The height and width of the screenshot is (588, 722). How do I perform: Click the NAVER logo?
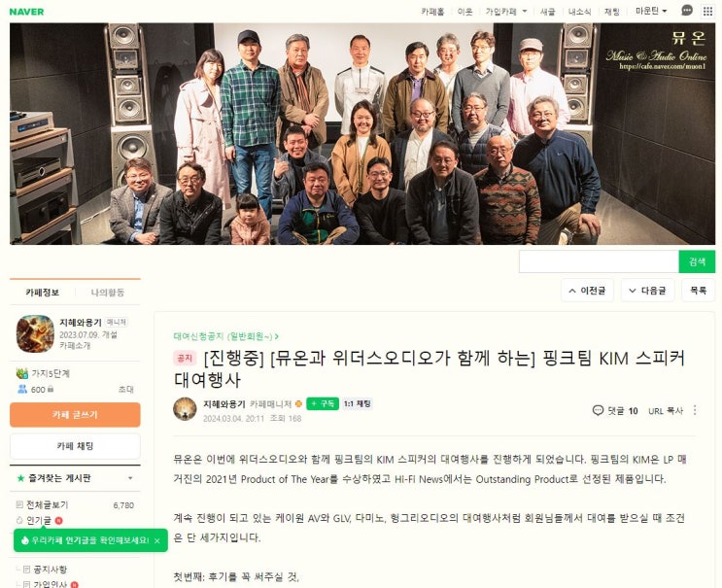26,12
